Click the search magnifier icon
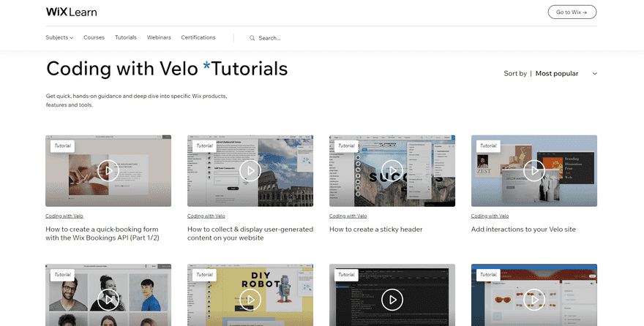 [x=252, y=38]
